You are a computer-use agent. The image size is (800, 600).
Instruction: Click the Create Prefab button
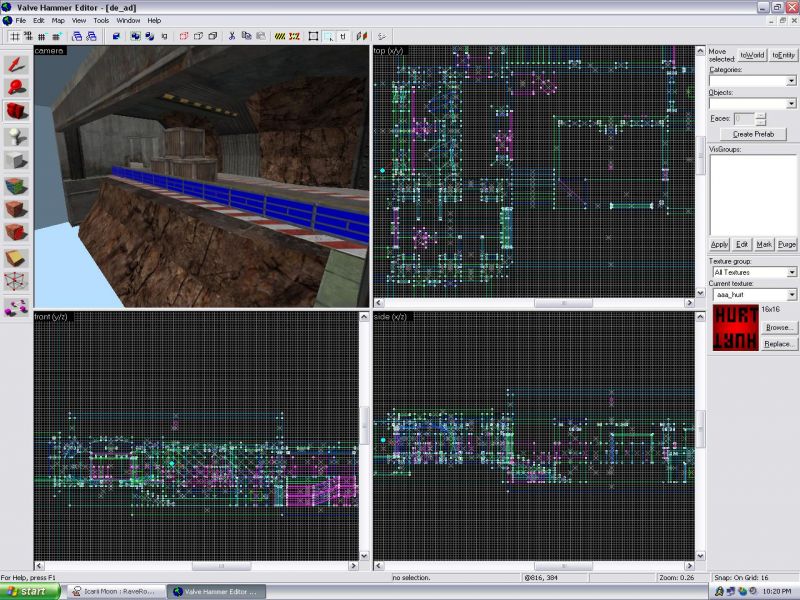tap(756, 133)
